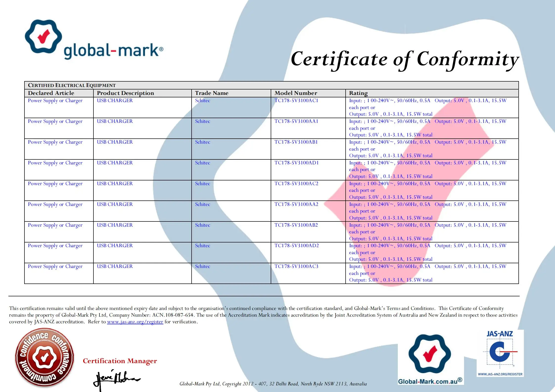The width and height of the screenshot is (555, 392).
Task: Select model number TC178-5V3100AD2
Action: pos(296,246)
